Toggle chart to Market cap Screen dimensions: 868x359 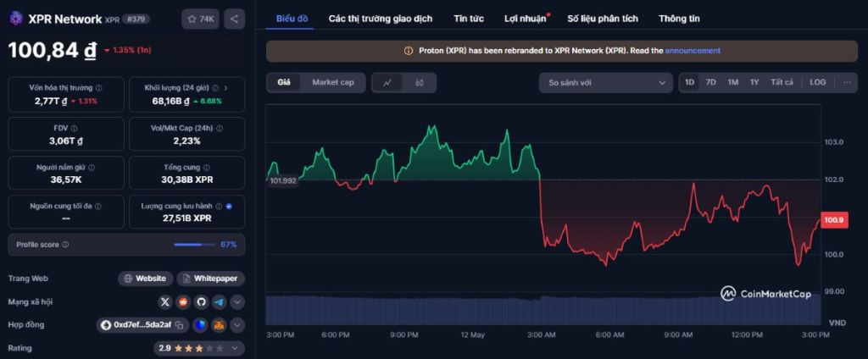333,83
